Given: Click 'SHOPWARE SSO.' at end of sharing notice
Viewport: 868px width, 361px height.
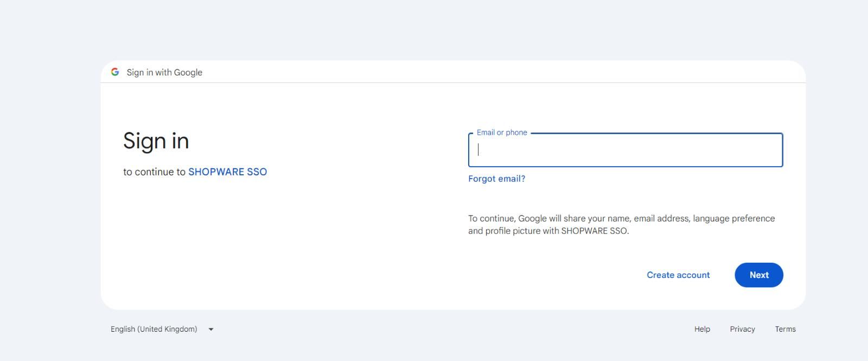Looking at the screenshot, I should coord(595,231).
